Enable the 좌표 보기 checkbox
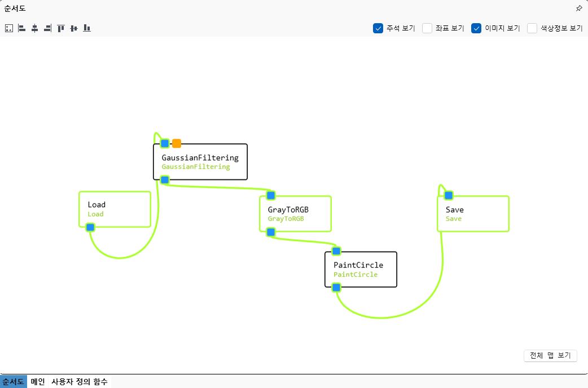The height and width of the screenshot is (388, 588). 427,28
